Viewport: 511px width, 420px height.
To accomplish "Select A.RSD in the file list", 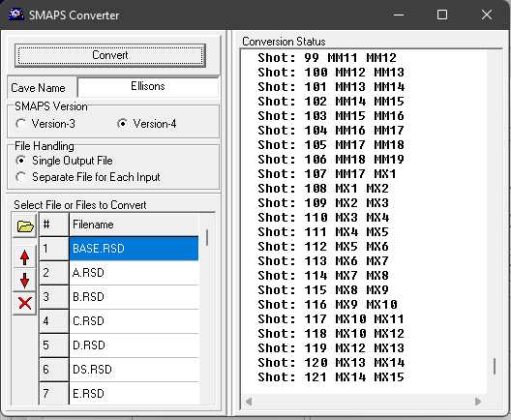I will (134, 273).
